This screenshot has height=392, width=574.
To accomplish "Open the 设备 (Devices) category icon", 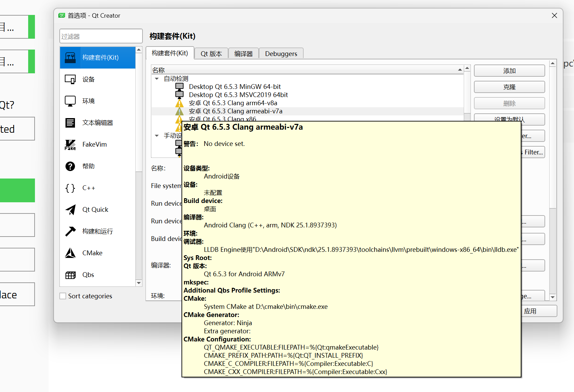I will click(x=70, y=79).
